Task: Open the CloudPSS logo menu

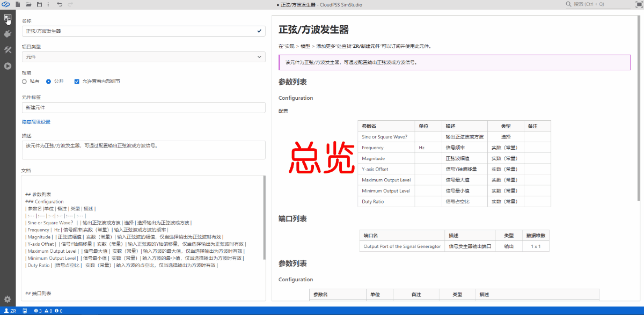Action: [x=6, y=4]
